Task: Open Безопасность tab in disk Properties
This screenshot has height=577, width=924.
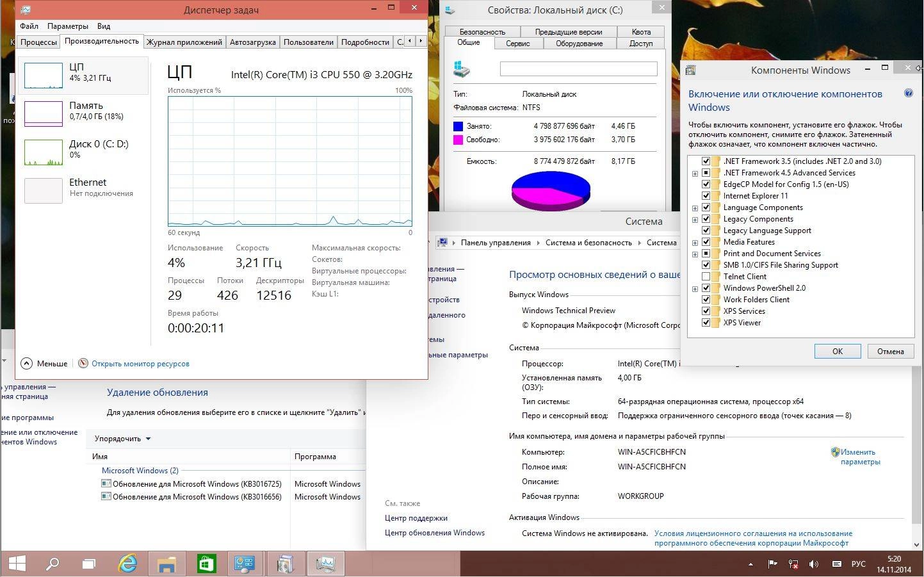Action: click(x=482, y=31)
